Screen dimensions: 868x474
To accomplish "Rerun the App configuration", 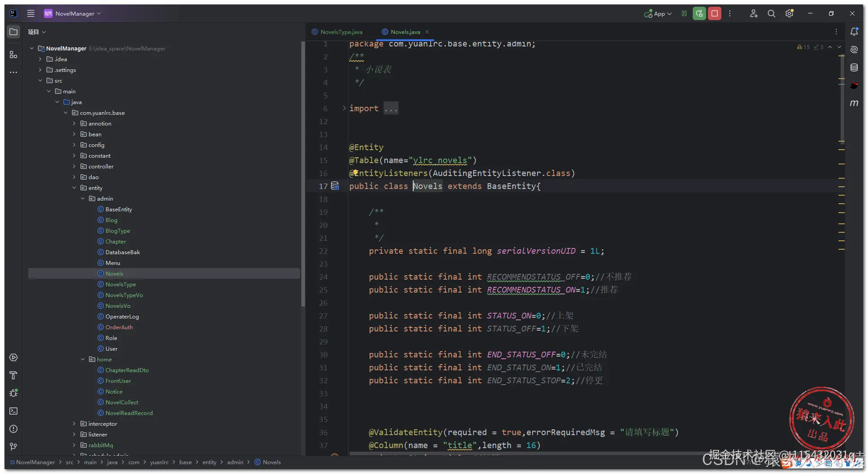I will [699, 13].
